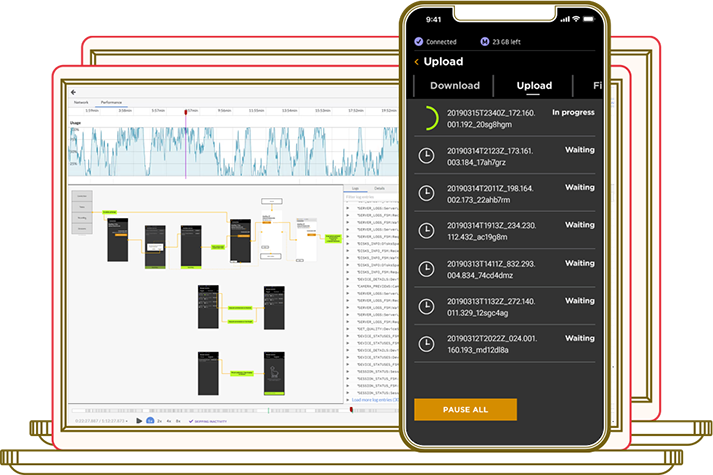Click red playhead marker on usage timeline
Viewport: 713px width, 475px height.
[186, 112]
